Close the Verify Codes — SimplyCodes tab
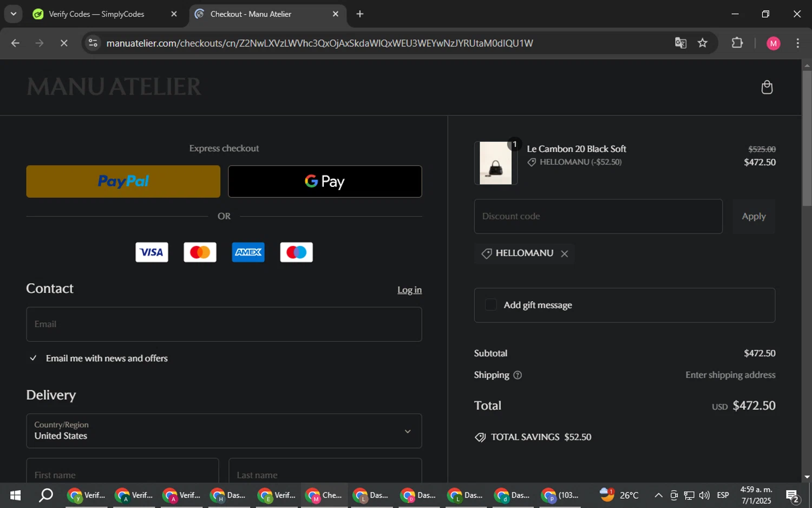The image size is (812, 508). click(174, 14)
